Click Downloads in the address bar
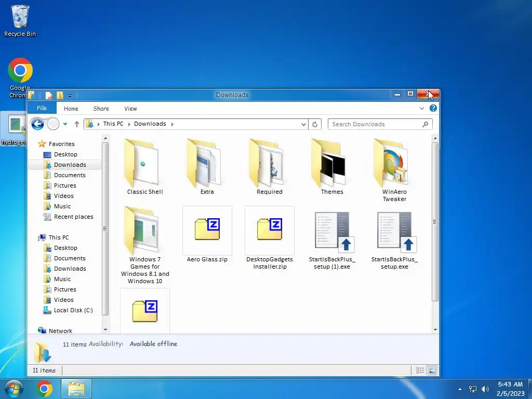 [150, 124]
